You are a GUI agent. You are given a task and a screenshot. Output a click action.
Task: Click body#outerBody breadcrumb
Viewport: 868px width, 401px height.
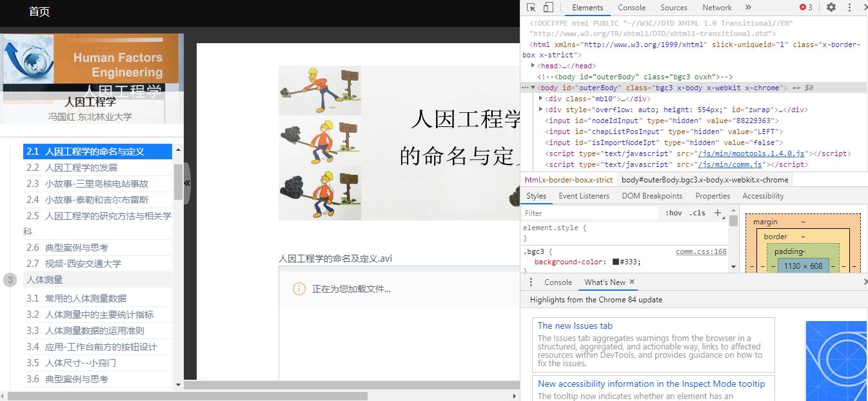click(x=705, y=180)
